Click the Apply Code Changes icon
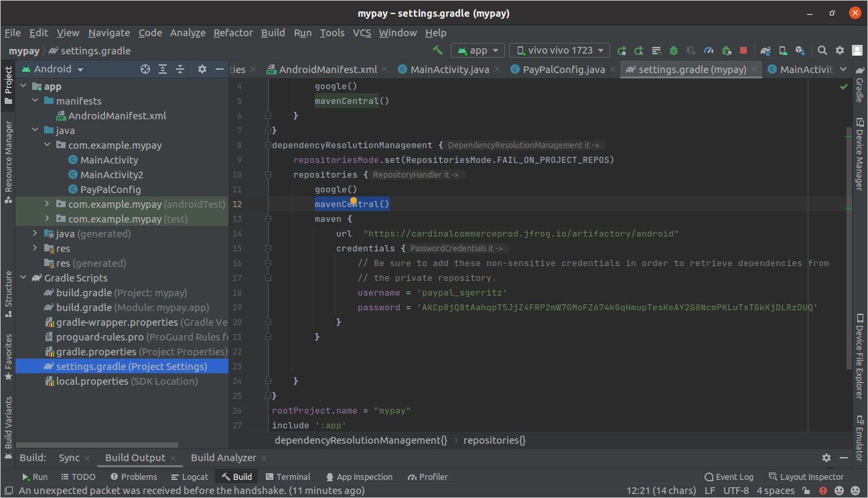868x498 pixels. pyautogui.click(x=656, y=50)
